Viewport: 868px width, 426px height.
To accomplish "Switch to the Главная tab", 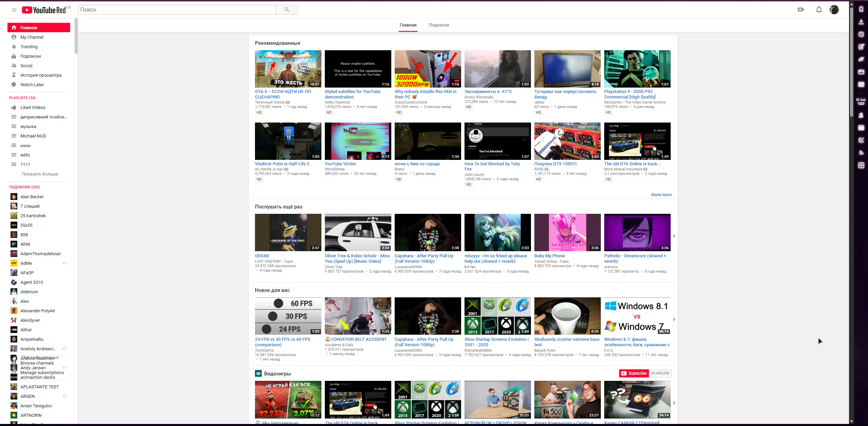I will 408,25.
